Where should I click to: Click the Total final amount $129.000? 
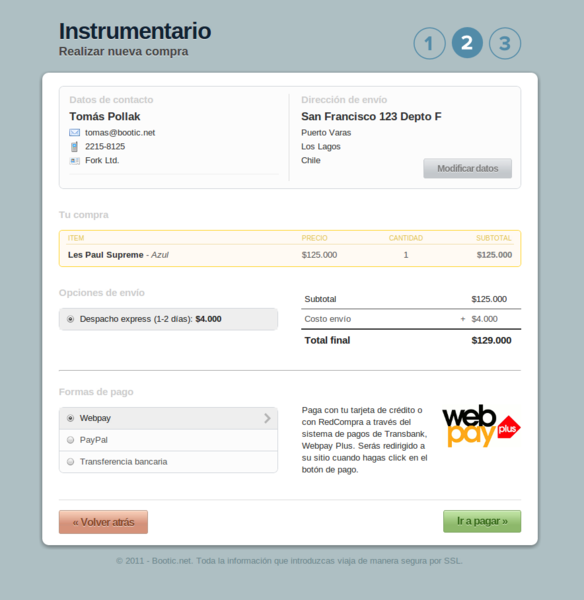click(x=491, y=341)
